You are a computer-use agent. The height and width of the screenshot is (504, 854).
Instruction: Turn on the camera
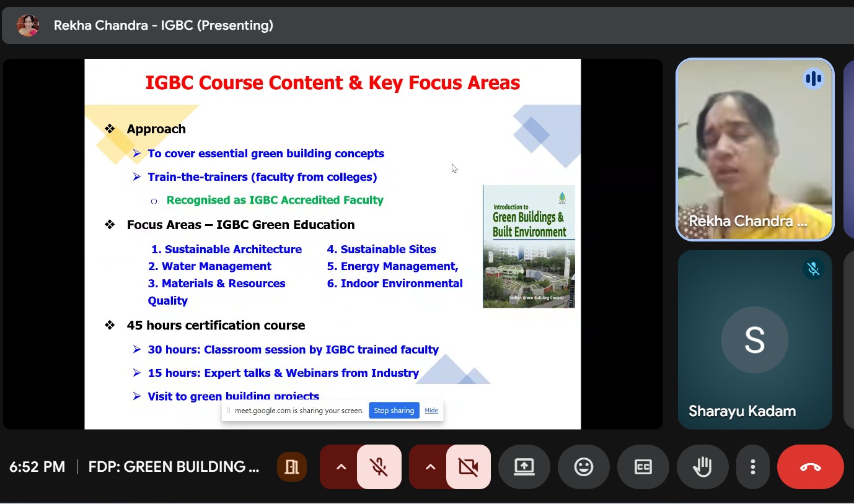(468, 467)
